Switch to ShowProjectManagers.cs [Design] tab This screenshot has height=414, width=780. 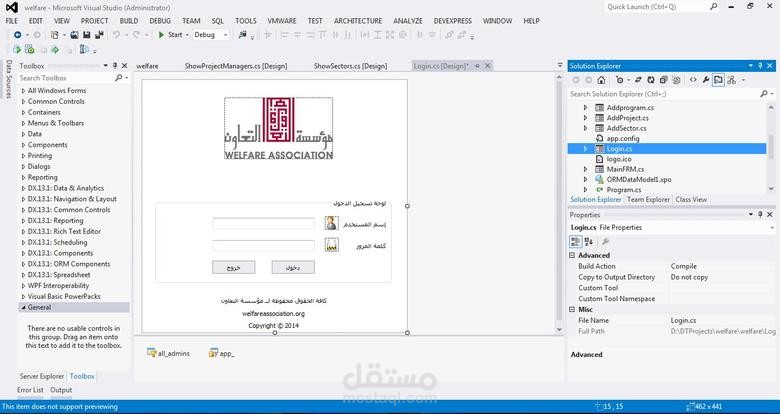pos(236,66)
